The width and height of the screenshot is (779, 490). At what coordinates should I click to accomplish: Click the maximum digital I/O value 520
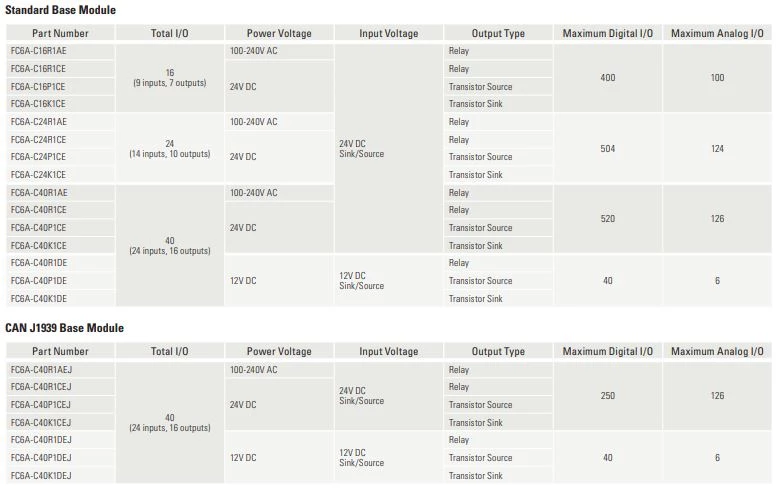(607, 219)
